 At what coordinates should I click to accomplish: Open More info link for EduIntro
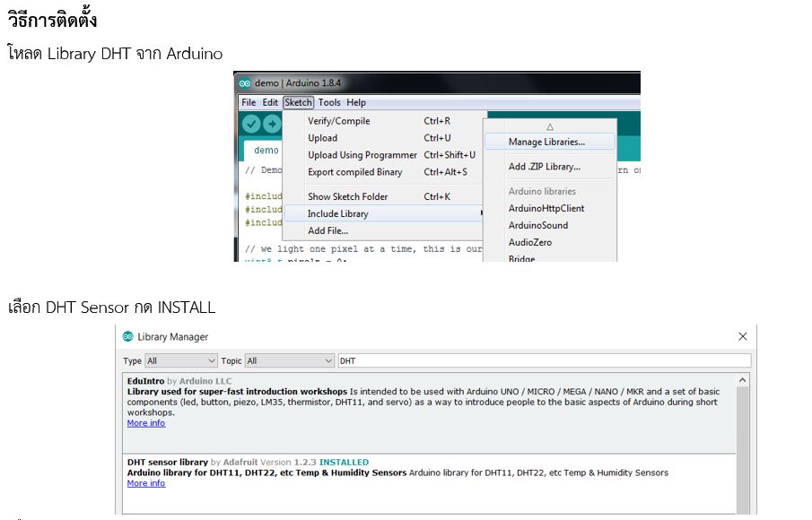pos(146,423)
